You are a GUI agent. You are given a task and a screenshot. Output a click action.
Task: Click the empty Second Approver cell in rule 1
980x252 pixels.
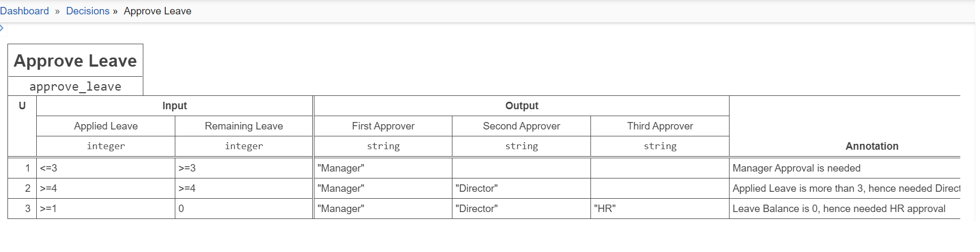point(521,168)
